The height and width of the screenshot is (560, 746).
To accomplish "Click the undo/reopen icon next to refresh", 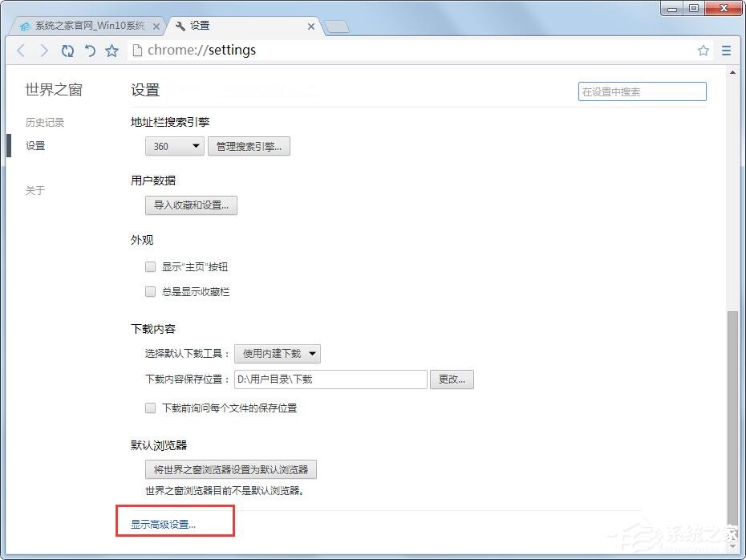I will (x=90, y=50).
